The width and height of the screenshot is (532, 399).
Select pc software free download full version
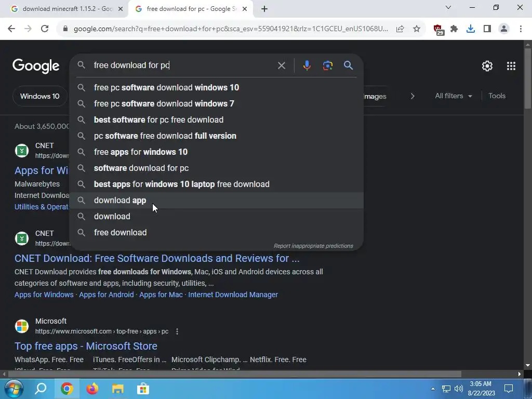point(217,136)
